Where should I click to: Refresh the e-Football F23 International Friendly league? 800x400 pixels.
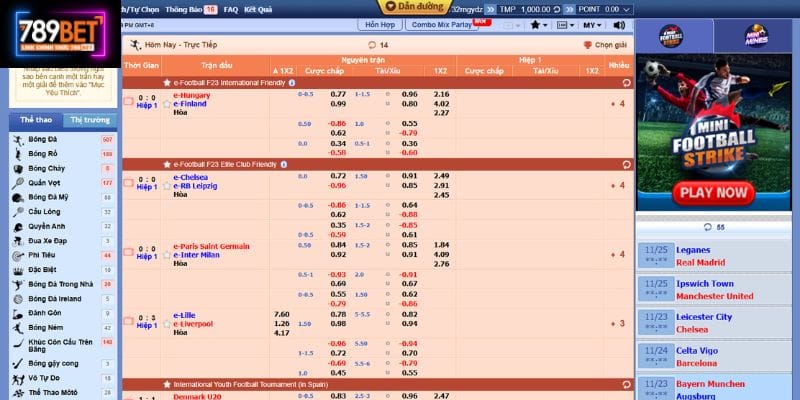627,83
